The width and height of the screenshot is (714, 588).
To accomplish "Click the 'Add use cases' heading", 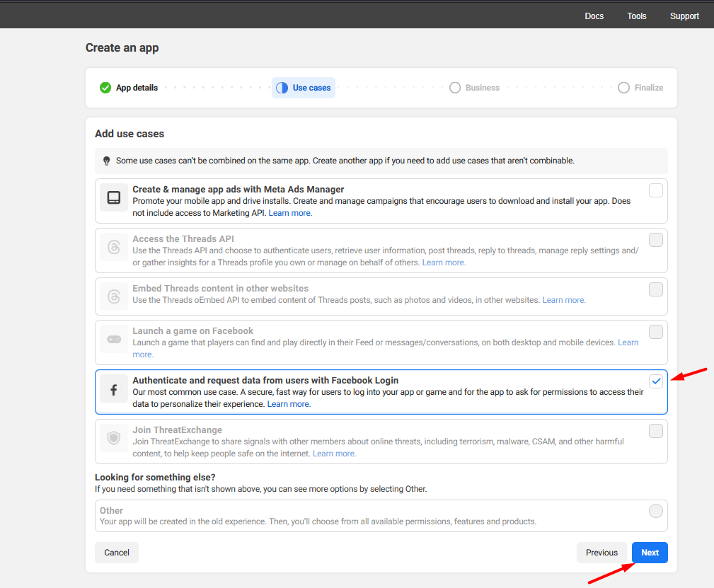I will tap(129, 134).
